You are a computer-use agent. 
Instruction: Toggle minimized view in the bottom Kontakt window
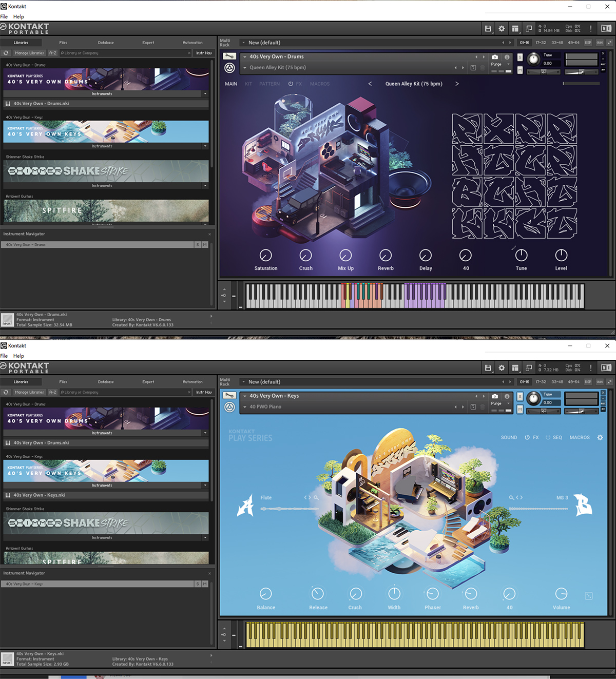pyautogui.click(x=529, y=368)
